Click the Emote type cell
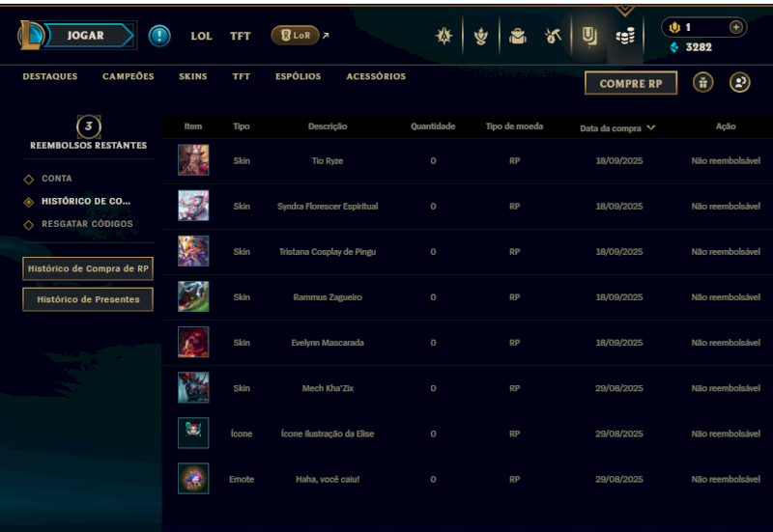The image size is (773, 532). [x=241, y=479]
